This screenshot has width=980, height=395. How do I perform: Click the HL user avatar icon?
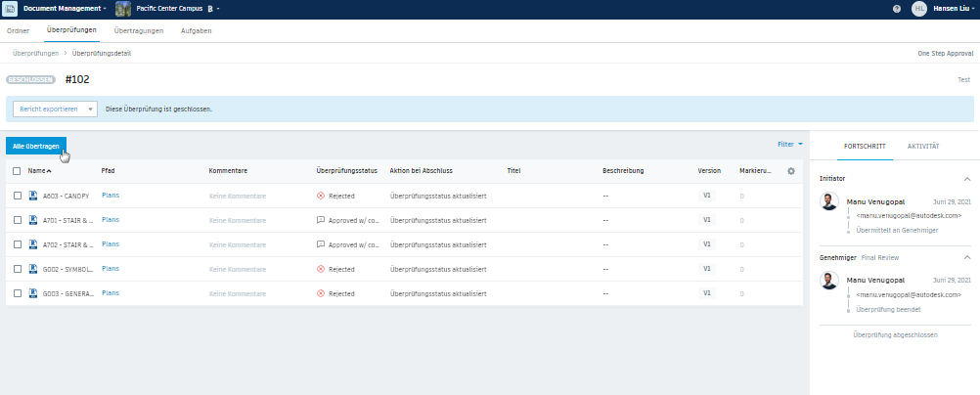pyautogui.click(x=918, y=9)
